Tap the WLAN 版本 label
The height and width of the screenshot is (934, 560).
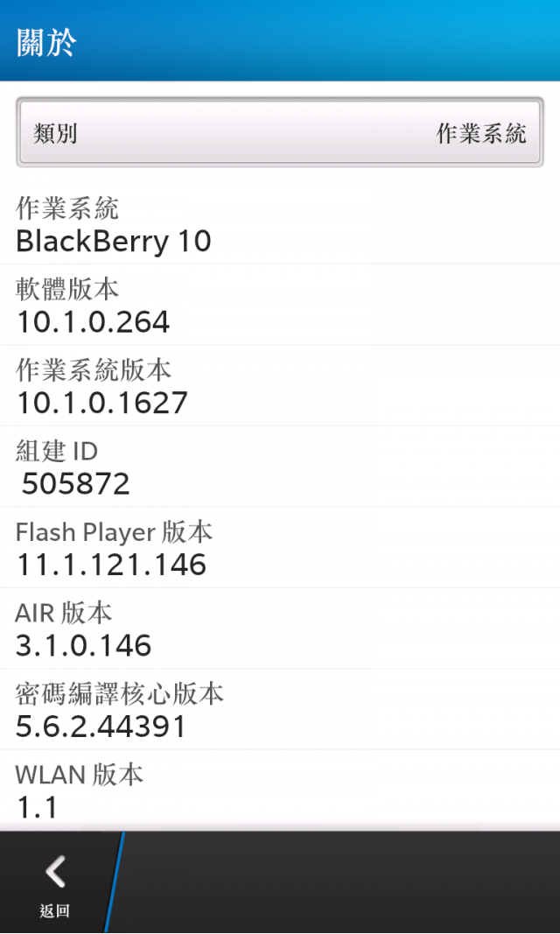pyautogui.click(x=79, y=775)
